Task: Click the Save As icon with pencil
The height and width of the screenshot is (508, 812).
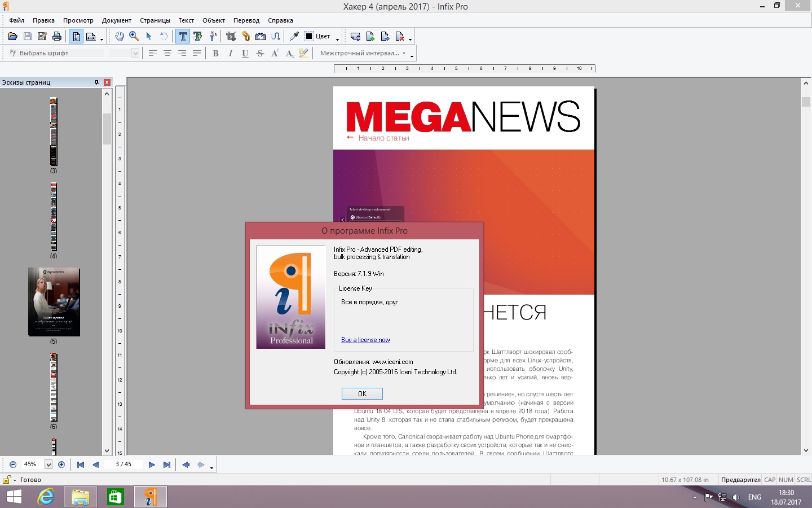Action: (x=42, y=36)
